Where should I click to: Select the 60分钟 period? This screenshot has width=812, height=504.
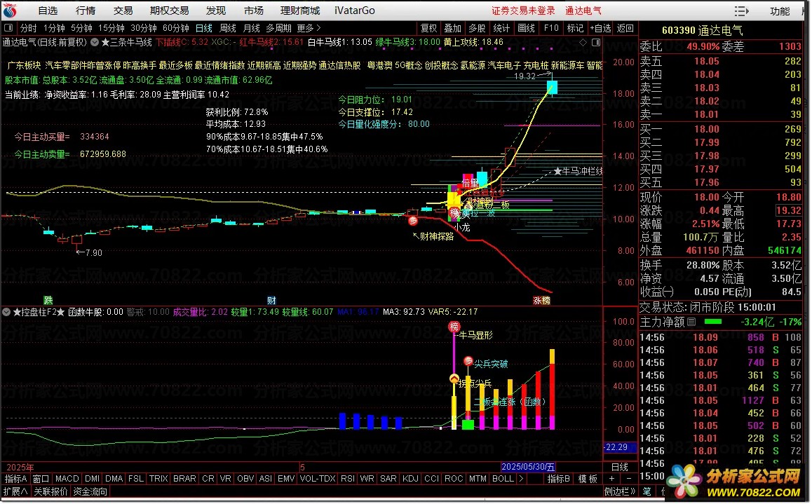click(x=175, y=28)
